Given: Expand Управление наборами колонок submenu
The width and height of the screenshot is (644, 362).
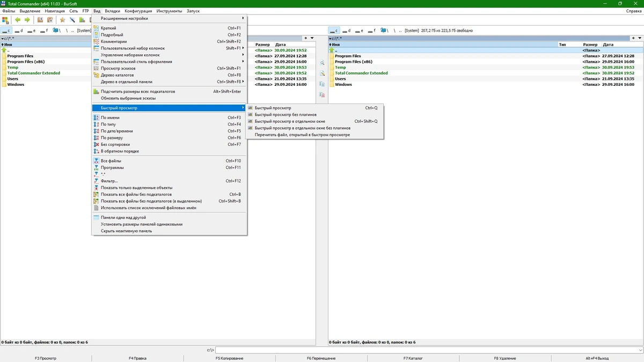Looking at the screenshot, I should [169, 55].
